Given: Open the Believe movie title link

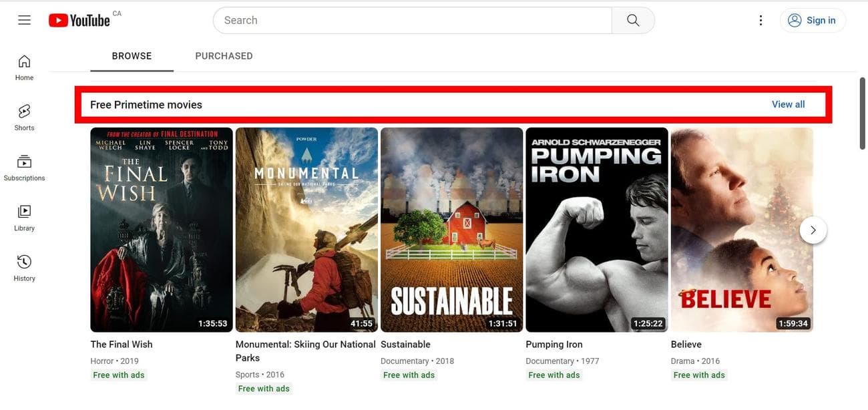Looking at the screenshot, I should (686, 345).
